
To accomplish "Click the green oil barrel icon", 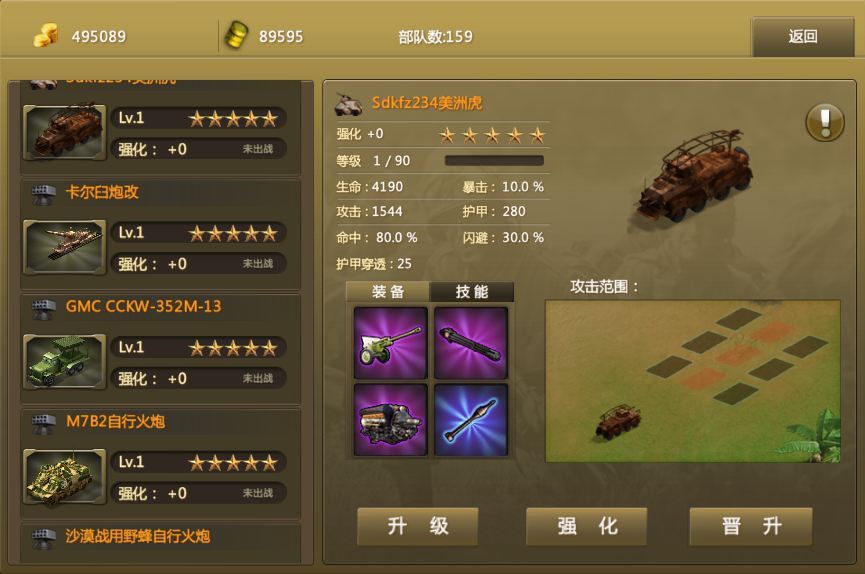I will tap(236, 35).
